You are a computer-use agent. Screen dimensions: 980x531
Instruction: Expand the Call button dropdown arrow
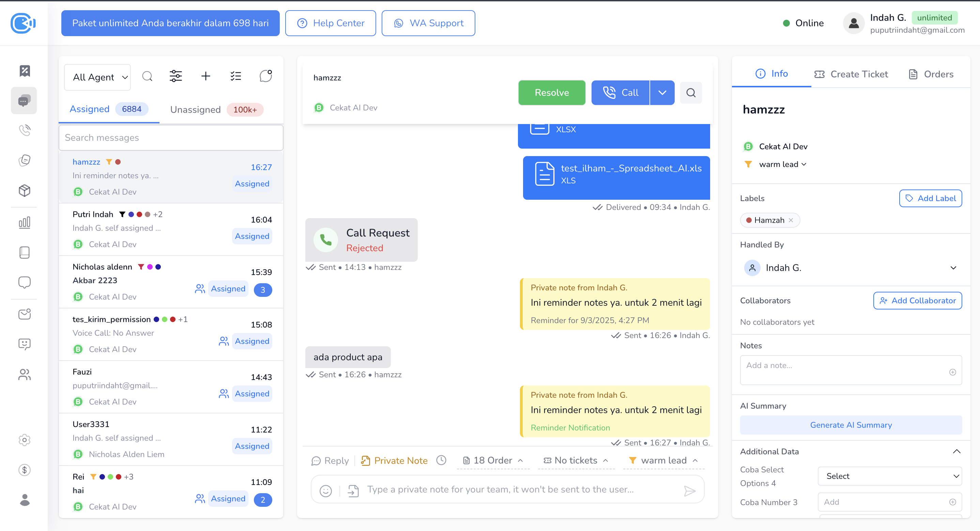662,92
